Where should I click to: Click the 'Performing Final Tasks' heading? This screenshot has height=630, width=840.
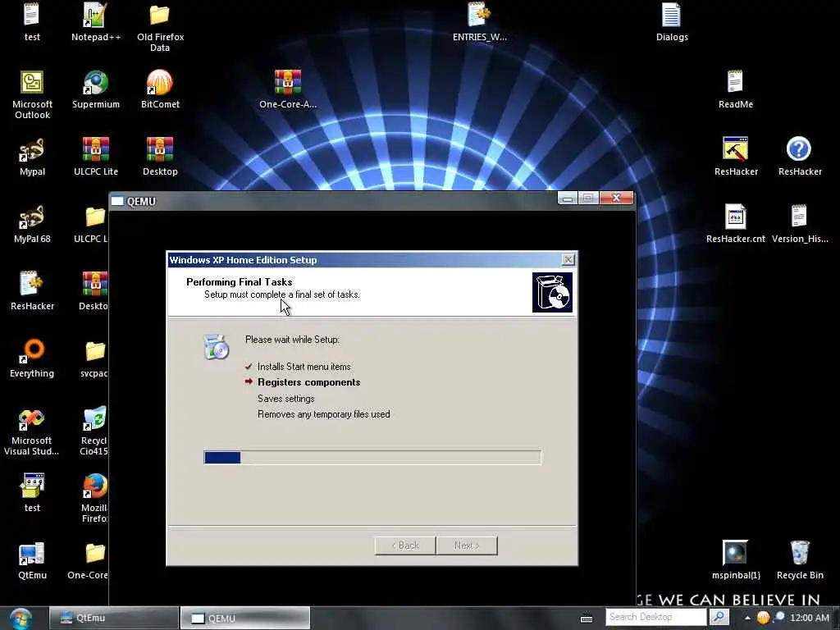[239, 282]
